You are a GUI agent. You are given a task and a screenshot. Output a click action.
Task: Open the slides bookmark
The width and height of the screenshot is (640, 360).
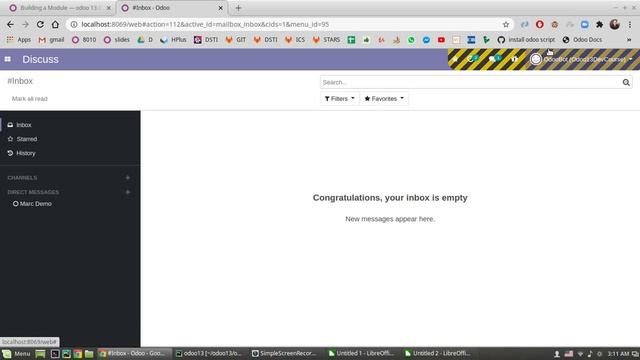pyautogui.click(x=117, y=40)
